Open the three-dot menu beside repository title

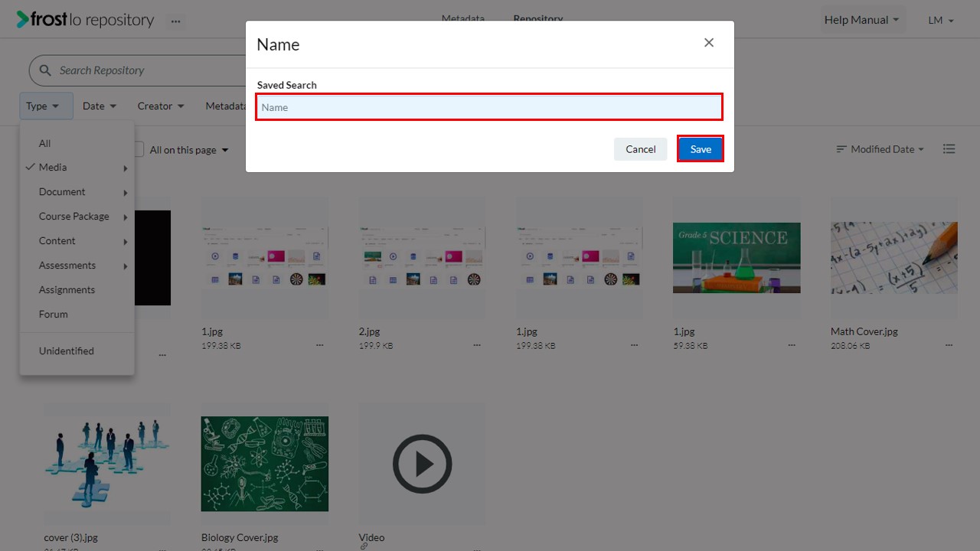(x=176, y=21)
